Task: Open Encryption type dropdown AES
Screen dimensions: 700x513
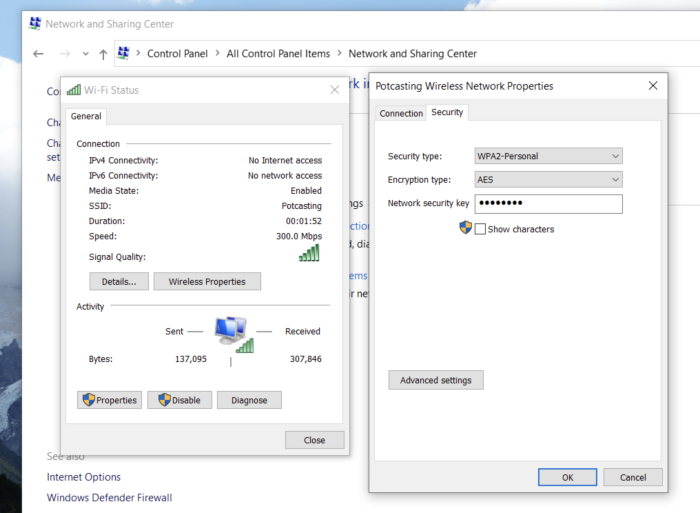Action: (548, 179)
